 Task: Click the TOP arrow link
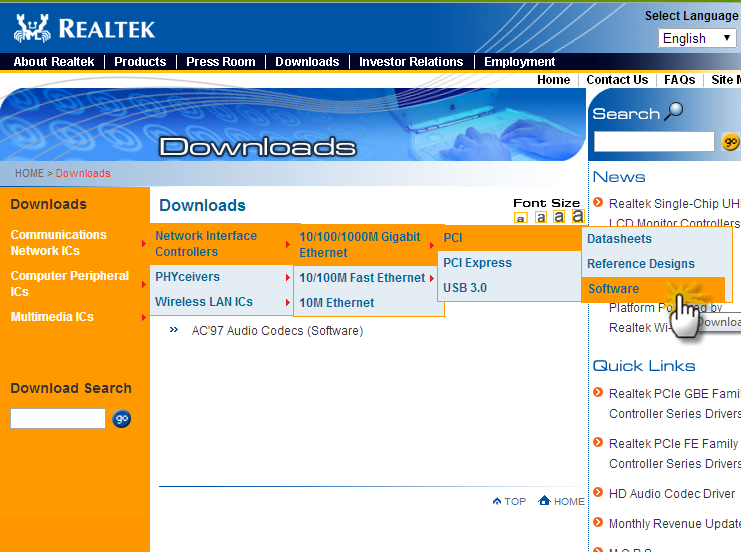point(509,501)
